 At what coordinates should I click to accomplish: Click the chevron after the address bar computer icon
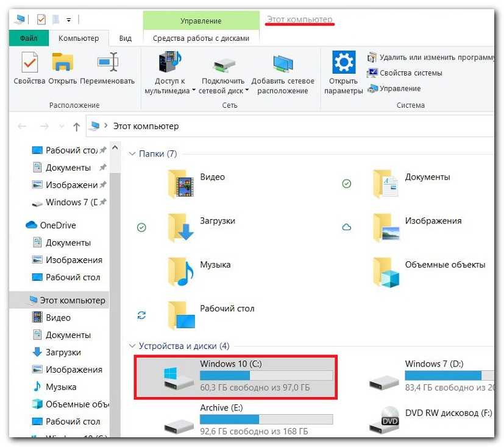[106, 126]
